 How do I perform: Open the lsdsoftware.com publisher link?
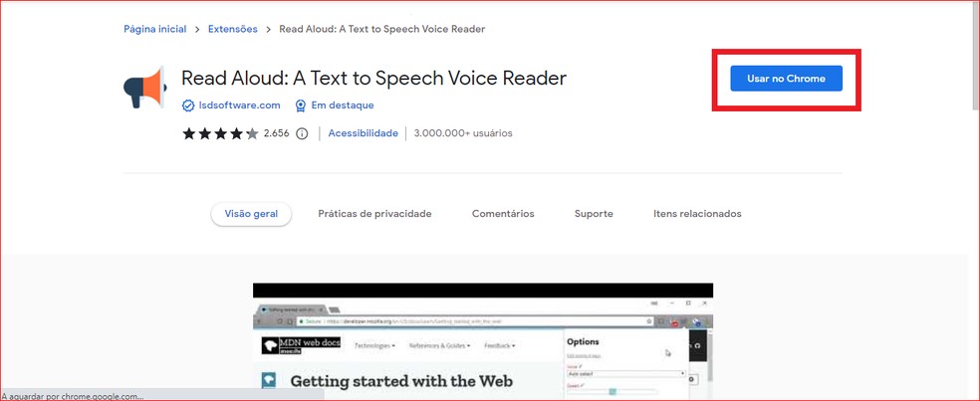click(x=239, y=105)
